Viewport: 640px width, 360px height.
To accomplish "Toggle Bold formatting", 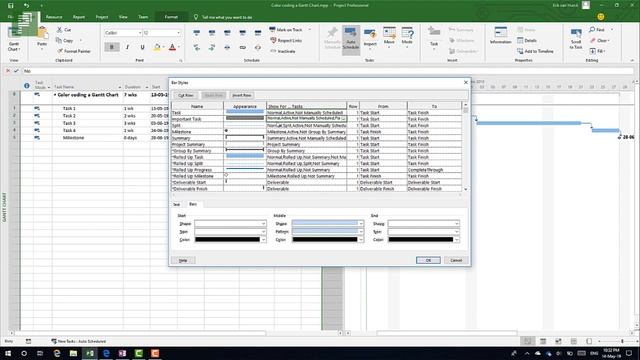I will [111, 47].
